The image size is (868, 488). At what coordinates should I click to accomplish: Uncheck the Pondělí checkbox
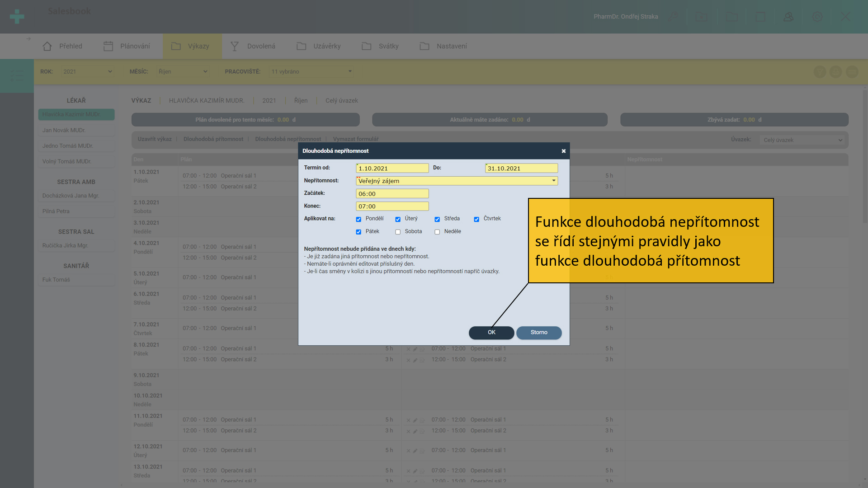[359, 219]
